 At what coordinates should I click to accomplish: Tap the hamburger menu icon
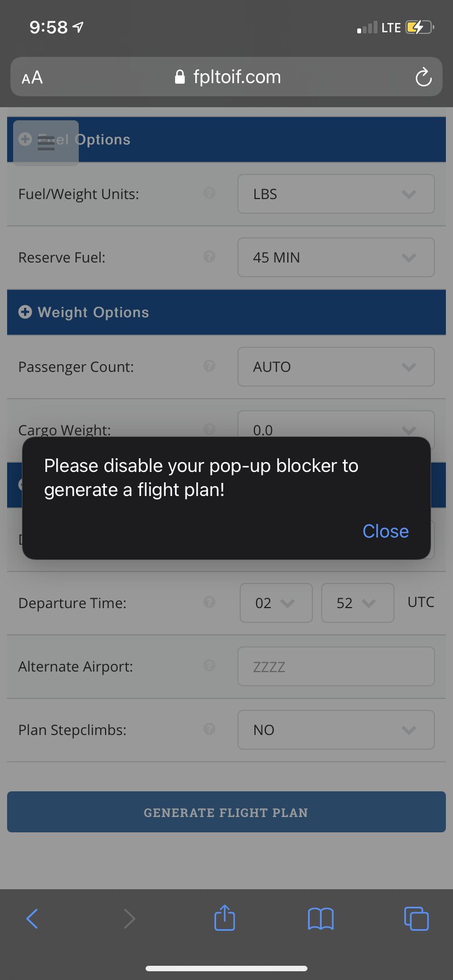46,143
